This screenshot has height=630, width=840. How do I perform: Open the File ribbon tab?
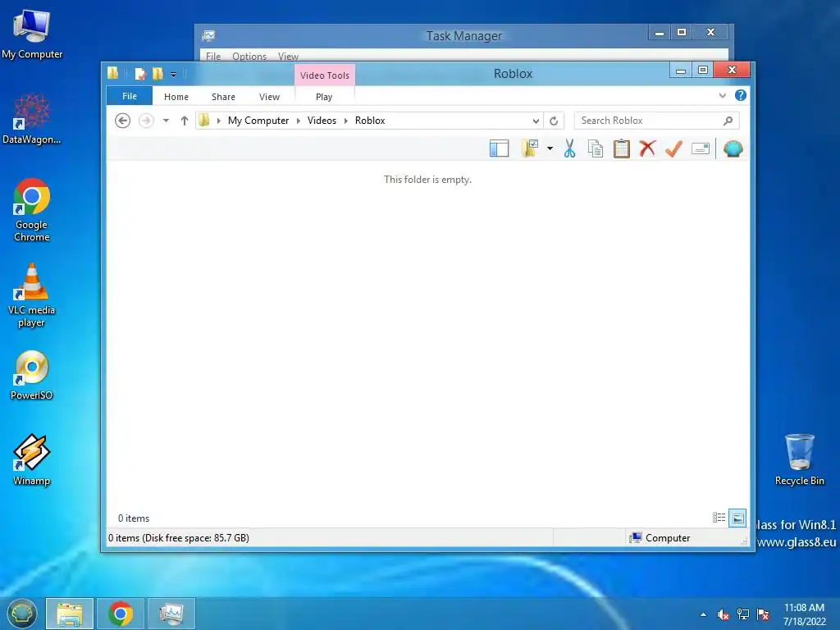tap(130, 96)
